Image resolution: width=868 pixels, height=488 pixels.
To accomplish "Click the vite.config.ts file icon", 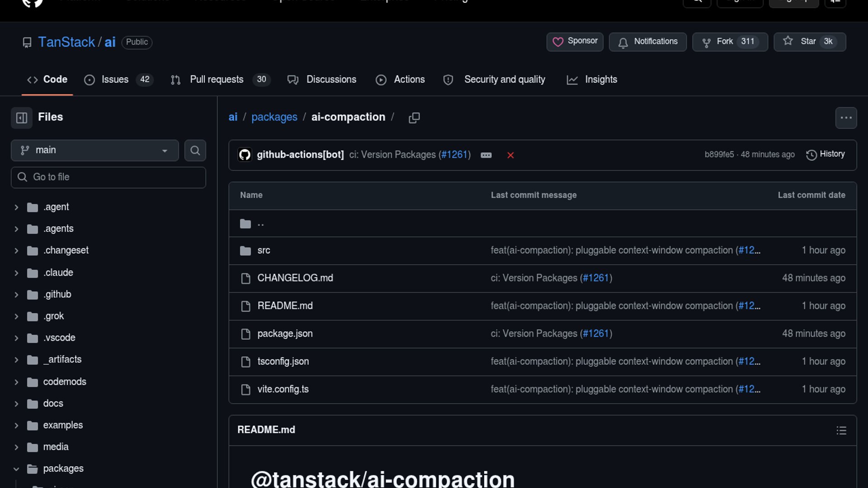I will 245,389.
